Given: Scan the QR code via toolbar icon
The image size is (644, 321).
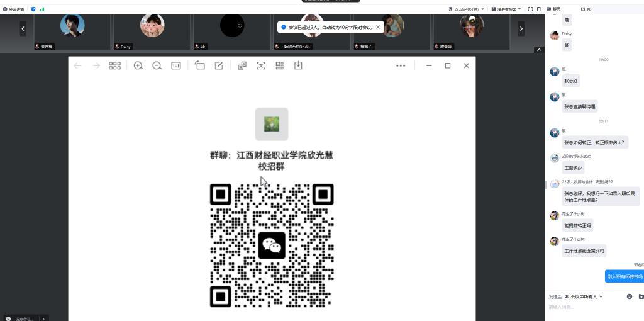Looking at the screenshot, I should (280, 65).
